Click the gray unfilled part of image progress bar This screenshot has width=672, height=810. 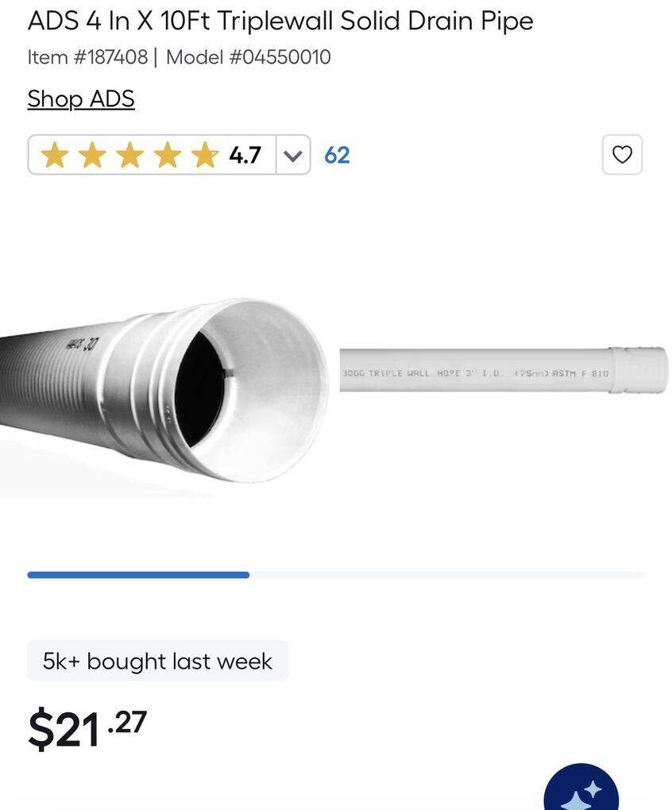446,575
